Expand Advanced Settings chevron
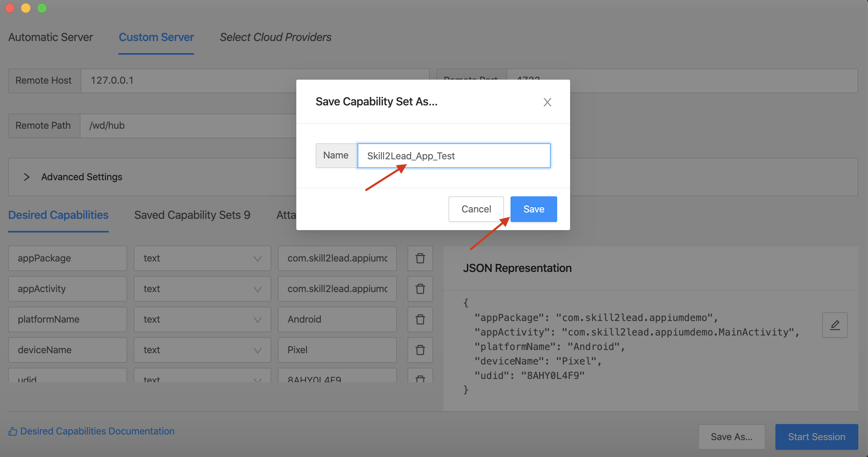The image size is (868, 457). click(27, 177)
